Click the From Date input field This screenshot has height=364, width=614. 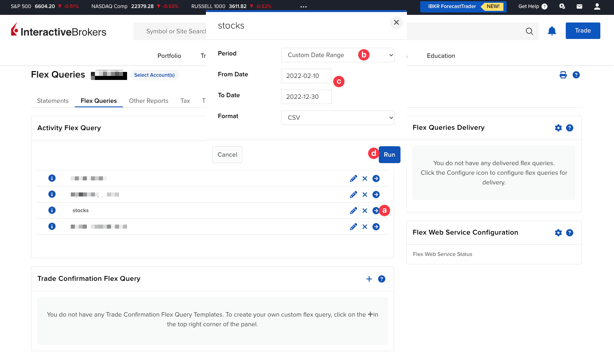306,76
